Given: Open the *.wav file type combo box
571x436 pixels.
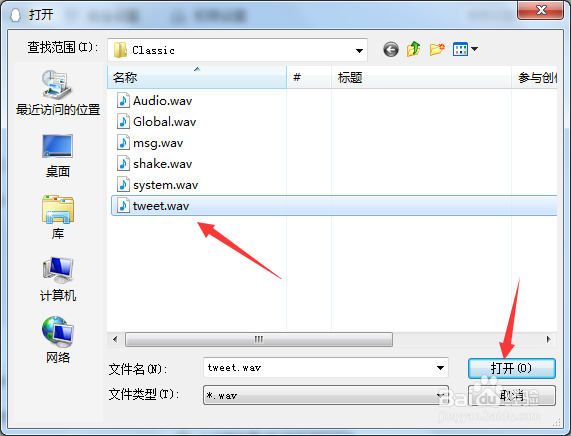Looking at the screenshot, I should (326, 395).
